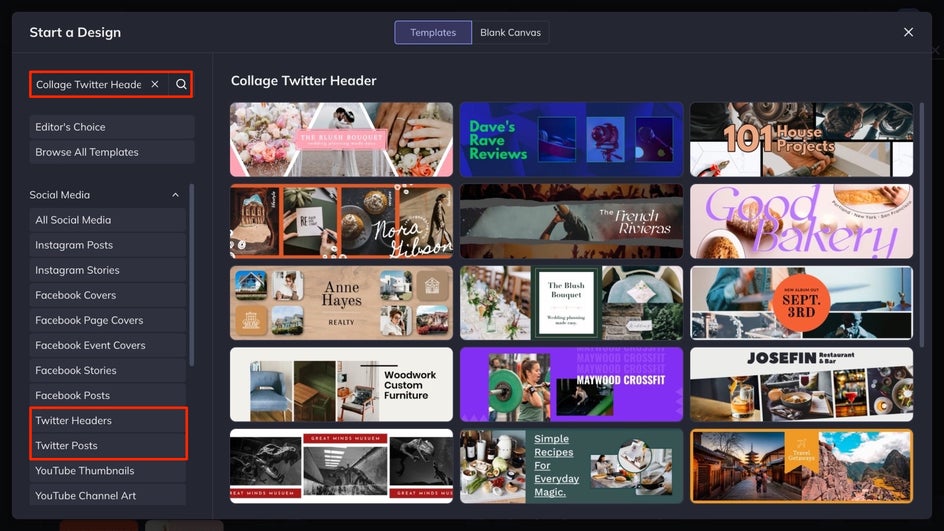Click the Collage Twitter Header search field
The width and height of the screenshot is (944, 531).
pos(88,84)
